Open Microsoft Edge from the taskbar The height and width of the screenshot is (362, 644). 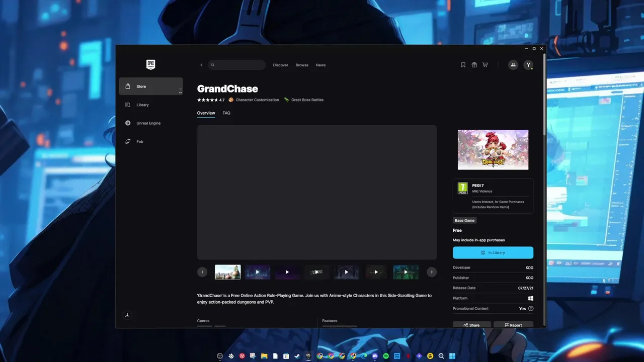[x=364, y=356]
